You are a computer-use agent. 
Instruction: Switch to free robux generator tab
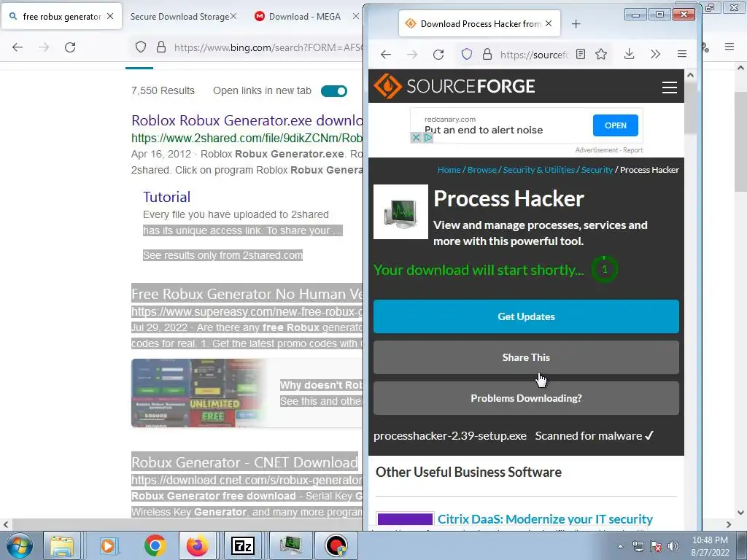pos(61,17)
